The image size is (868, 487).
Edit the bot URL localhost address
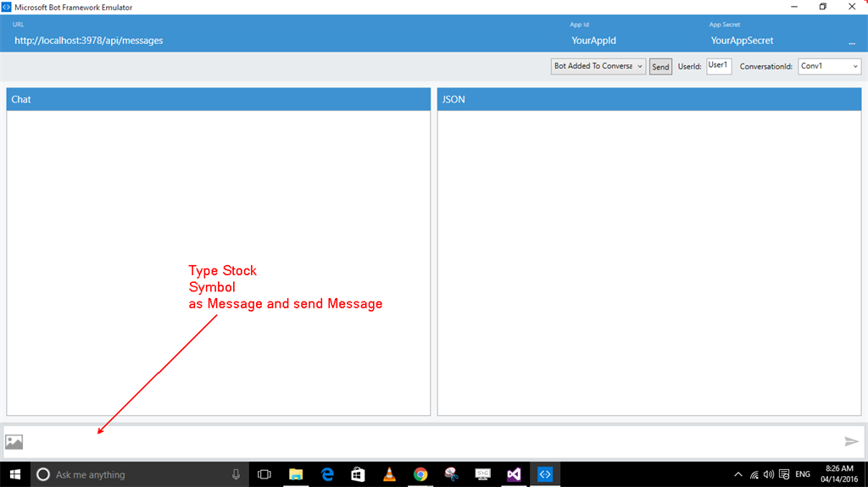click(88, 41)
